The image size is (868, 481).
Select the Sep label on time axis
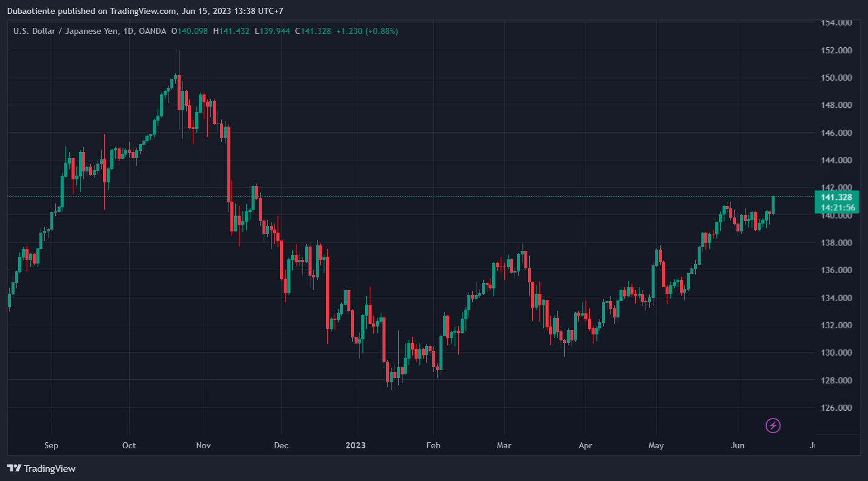point(51,446)
